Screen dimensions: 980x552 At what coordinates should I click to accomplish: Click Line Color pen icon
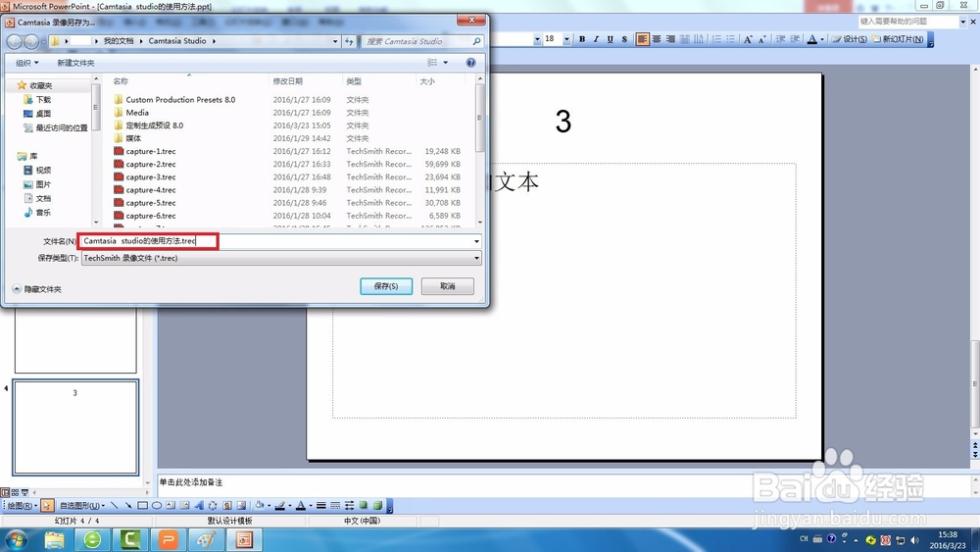point(279,505)
